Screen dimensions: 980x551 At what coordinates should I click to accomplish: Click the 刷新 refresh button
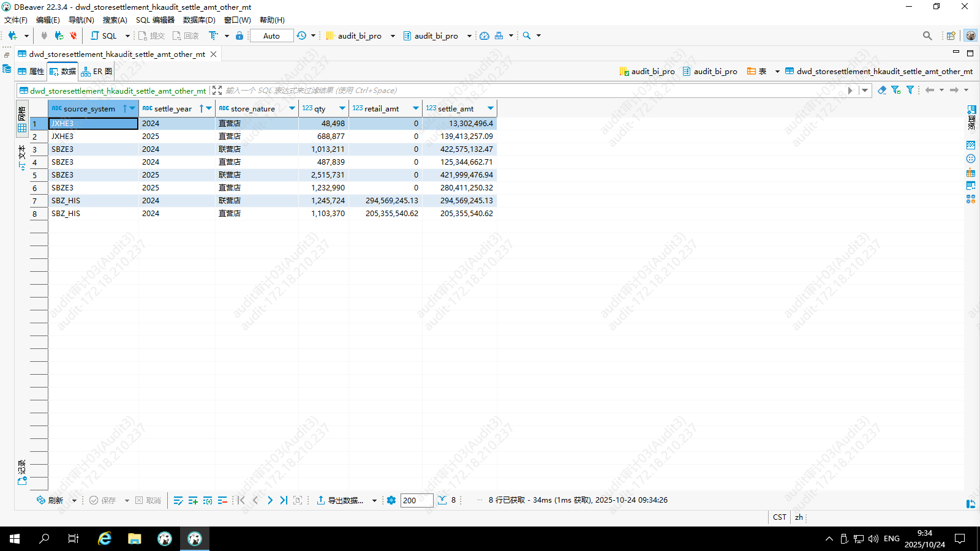(50, 500)
